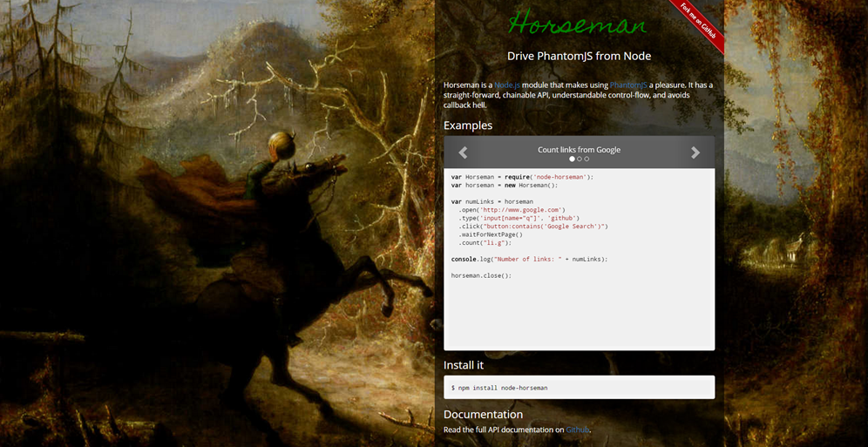The image size is (868, 447).
Task: Click the npm install node-horseman command box
Action: (x=579, y=387)
